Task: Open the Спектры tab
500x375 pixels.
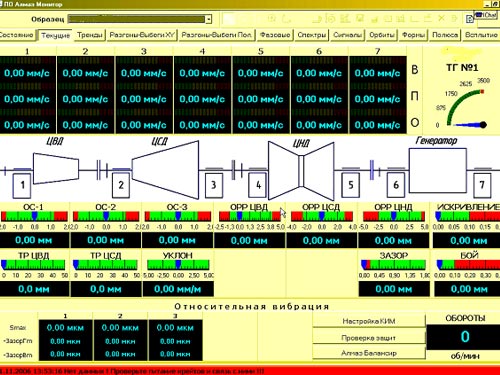Action: point(312,35)
